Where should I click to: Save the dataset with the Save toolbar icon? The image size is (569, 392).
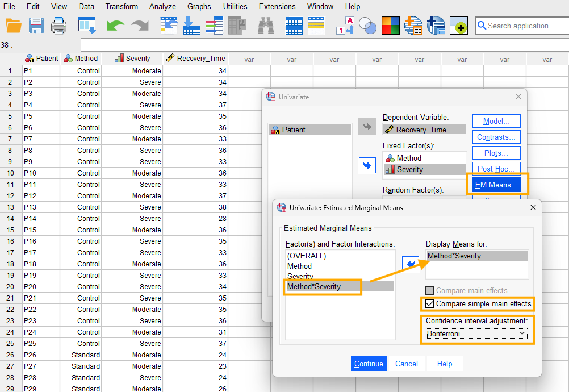point(36,26)
